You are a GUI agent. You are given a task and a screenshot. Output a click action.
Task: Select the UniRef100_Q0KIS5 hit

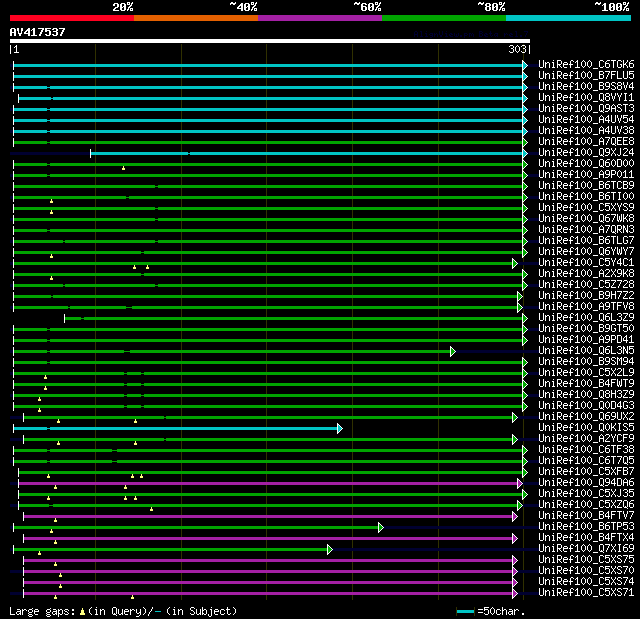click(x=586, y=428)
